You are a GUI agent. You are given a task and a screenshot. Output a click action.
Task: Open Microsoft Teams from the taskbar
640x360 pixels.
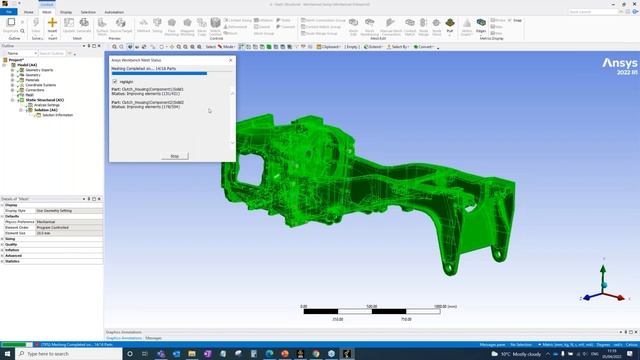(161, 353)
